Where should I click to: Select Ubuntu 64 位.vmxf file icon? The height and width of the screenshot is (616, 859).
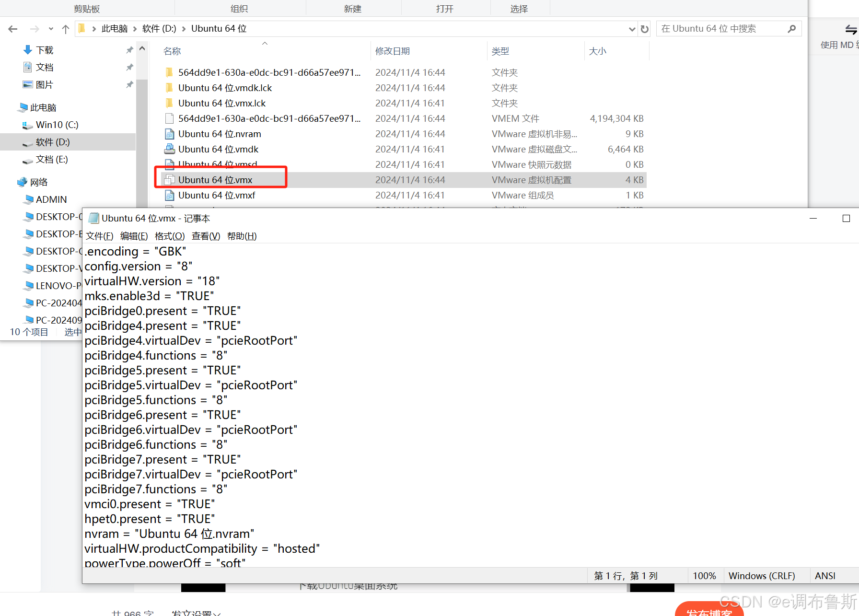[169, 195]
